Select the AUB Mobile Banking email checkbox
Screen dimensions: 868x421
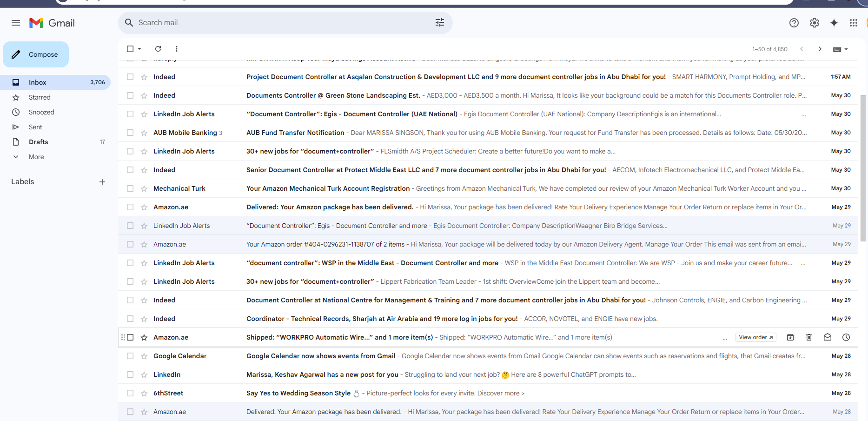coord(130,133)
